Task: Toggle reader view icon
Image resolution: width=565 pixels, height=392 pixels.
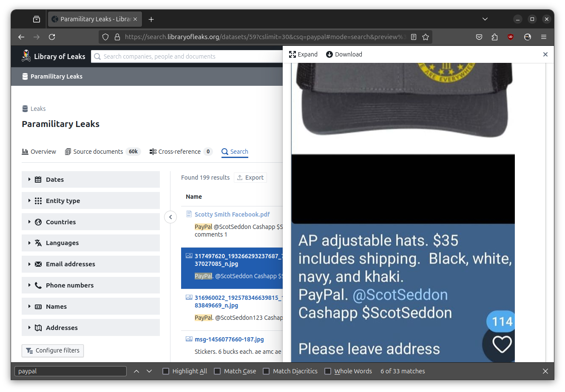Action: 414,37
